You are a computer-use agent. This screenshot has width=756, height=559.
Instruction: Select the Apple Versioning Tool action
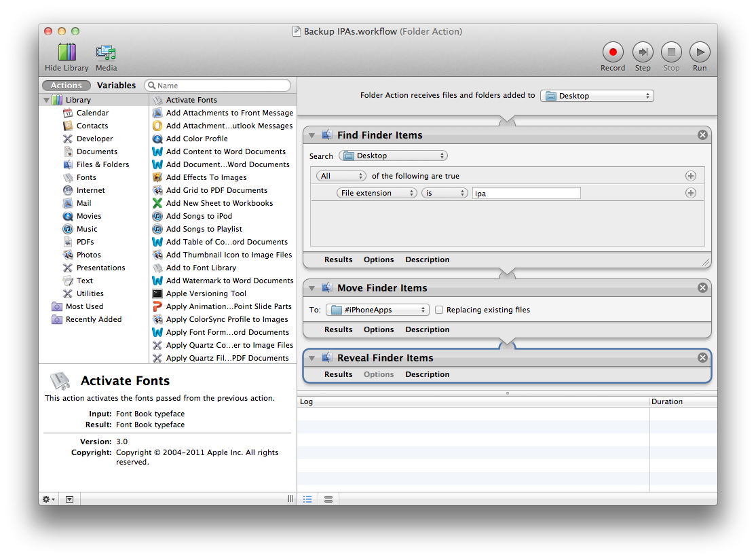coord(223,293)
